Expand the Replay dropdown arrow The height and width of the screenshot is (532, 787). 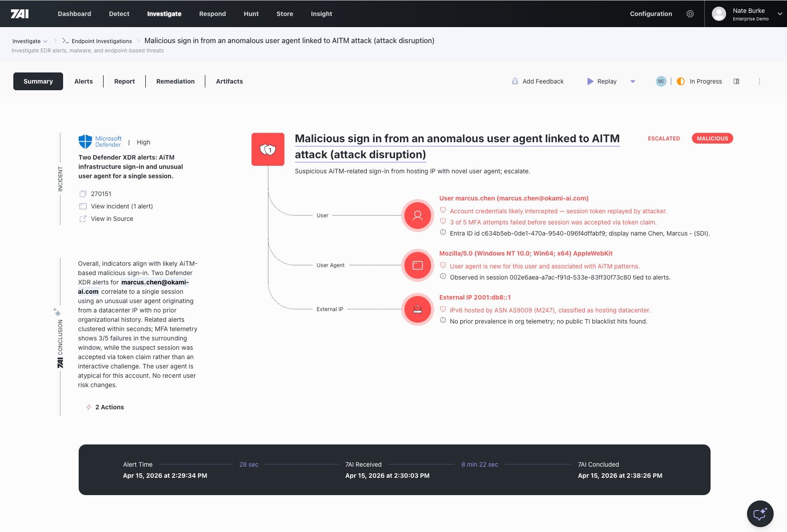633,81
